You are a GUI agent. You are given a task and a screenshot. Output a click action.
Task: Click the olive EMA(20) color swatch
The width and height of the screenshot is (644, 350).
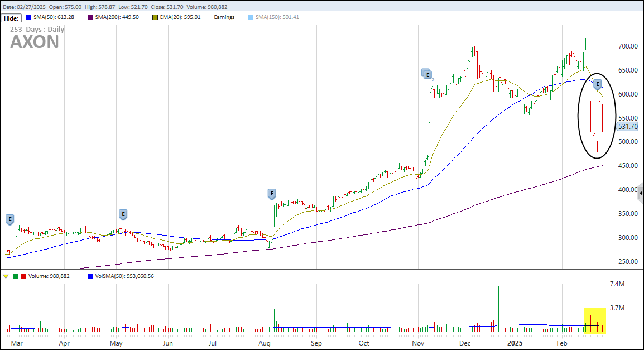pos(155,17)
